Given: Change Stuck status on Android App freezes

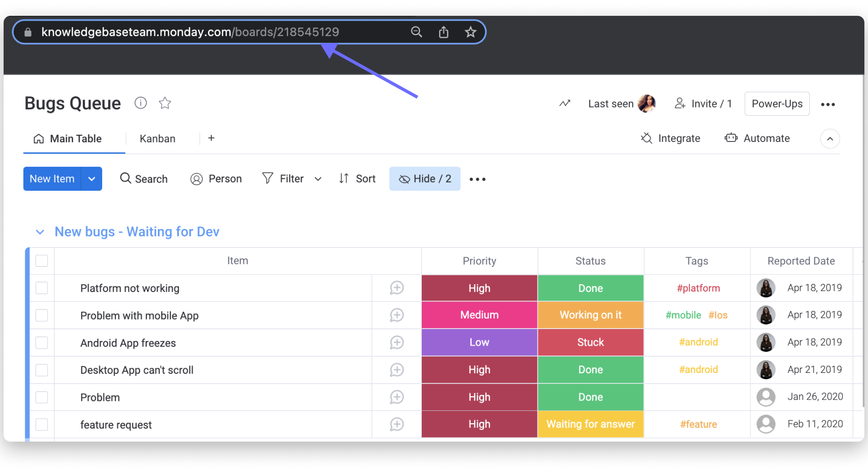Looking at the screenshot, I should pos(590,342).
